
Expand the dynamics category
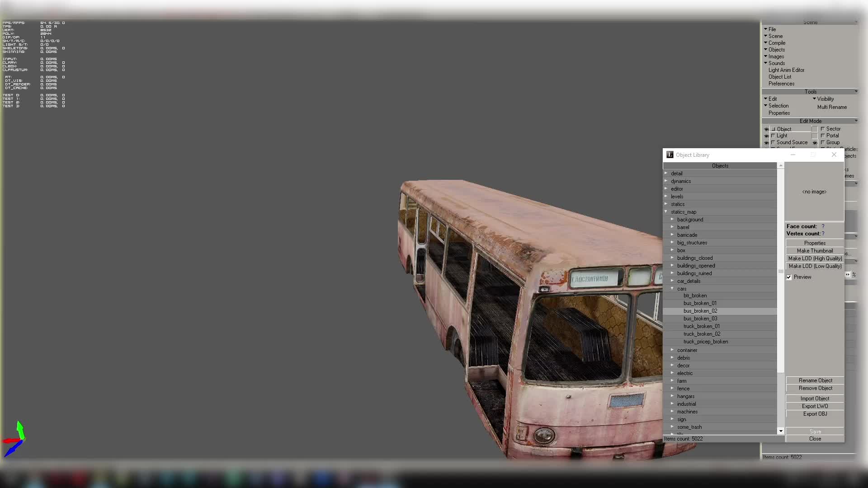666,181
